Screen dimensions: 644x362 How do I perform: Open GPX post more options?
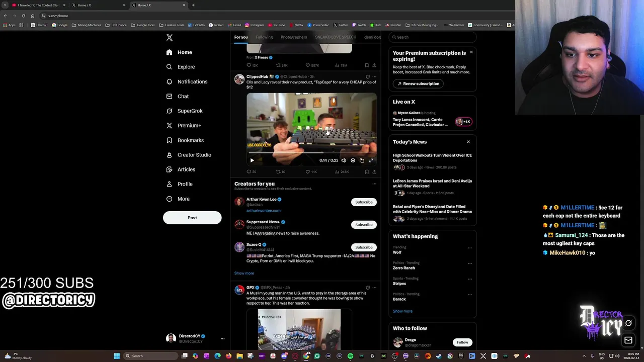click(374, 288)
